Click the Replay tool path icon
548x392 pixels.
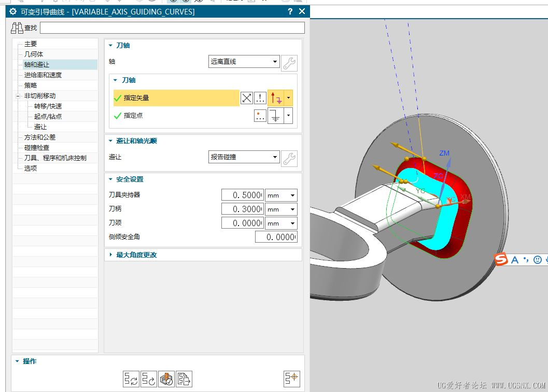pos(148,379)
